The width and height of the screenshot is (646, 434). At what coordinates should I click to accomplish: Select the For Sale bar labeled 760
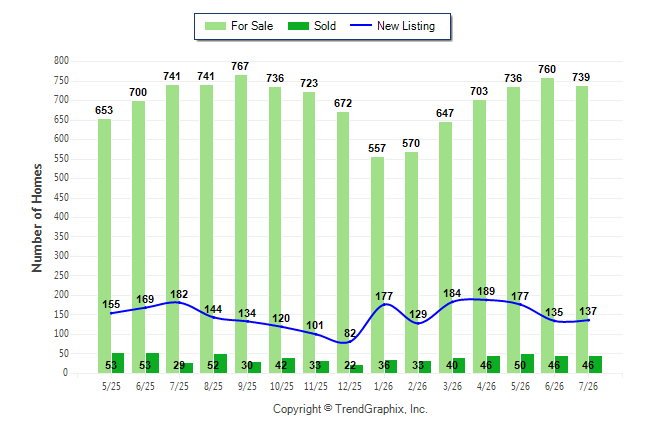click(548, 226)
